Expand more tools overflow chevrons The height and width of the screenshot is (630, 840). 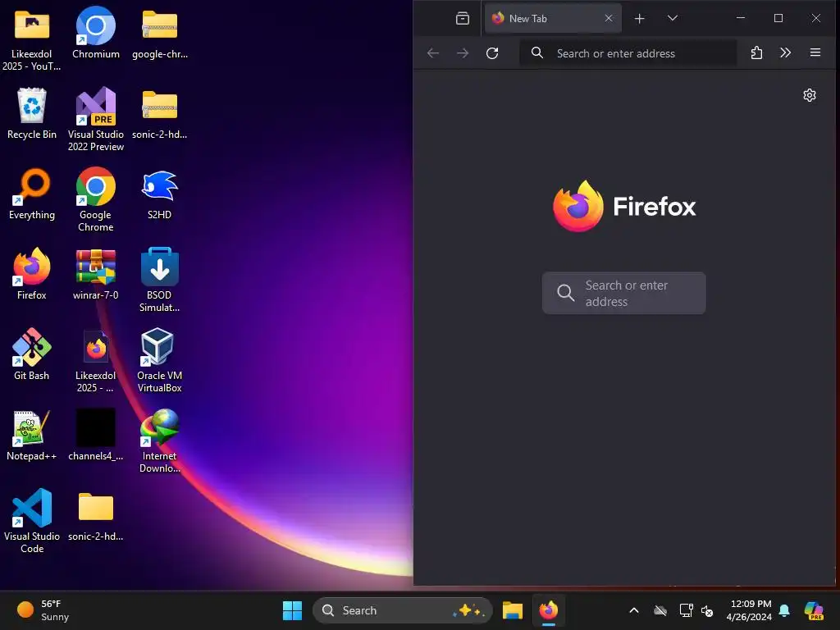(x=785, y=52)
